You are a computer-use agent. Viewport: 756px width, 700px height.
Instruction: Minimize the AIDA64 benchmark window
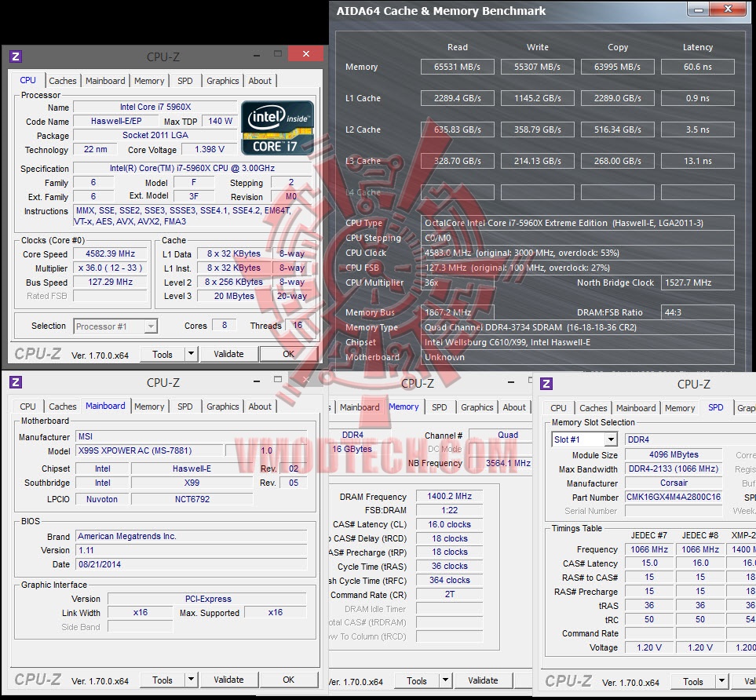tap(698, 9)
